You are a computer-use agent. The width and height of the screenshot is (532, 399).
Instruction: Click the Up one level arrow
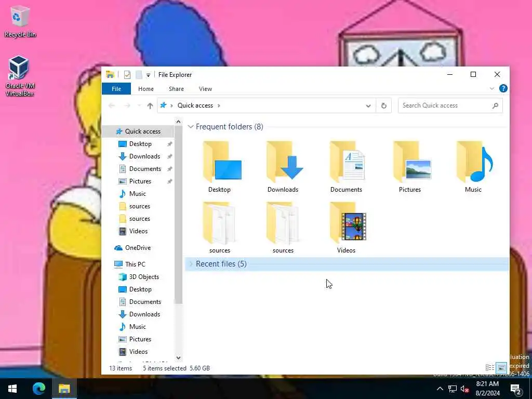(150, 106)
